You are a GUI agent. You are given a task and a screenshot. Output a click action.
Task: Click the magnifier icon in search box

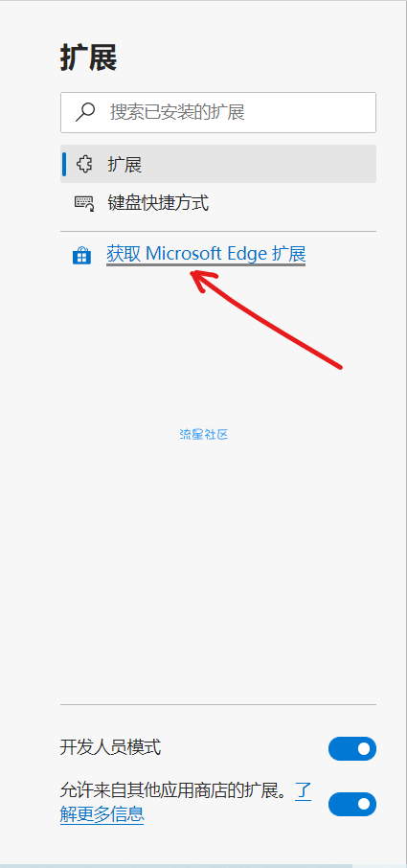pos(84,112)
